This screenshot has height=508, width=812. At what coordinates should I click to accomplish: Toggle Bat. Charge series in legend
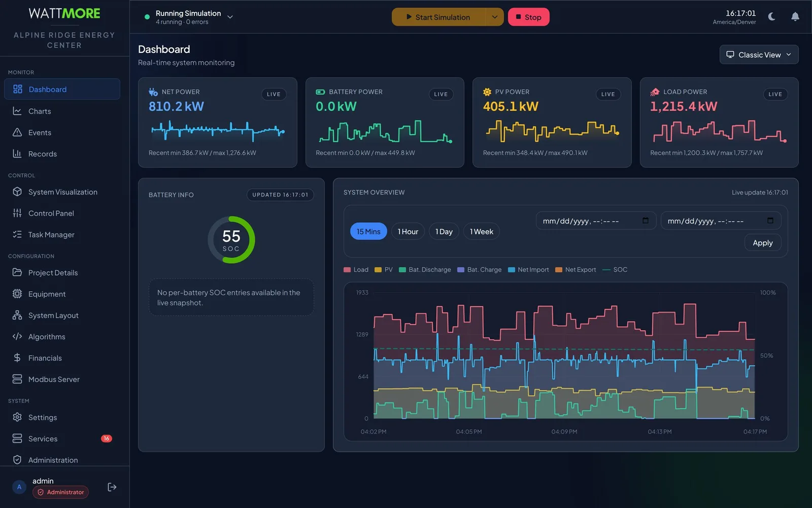(479, 270)
